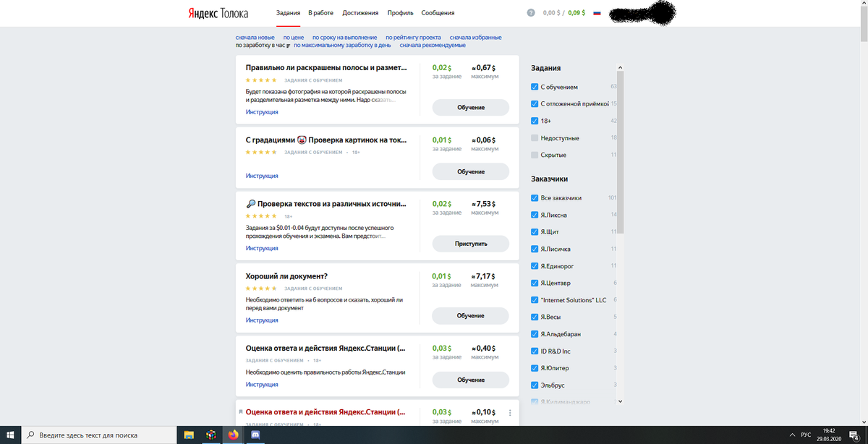The image size is (868, 444).
Task: Open File Explorer from the taskbar
Action: [x=189, y=435]
